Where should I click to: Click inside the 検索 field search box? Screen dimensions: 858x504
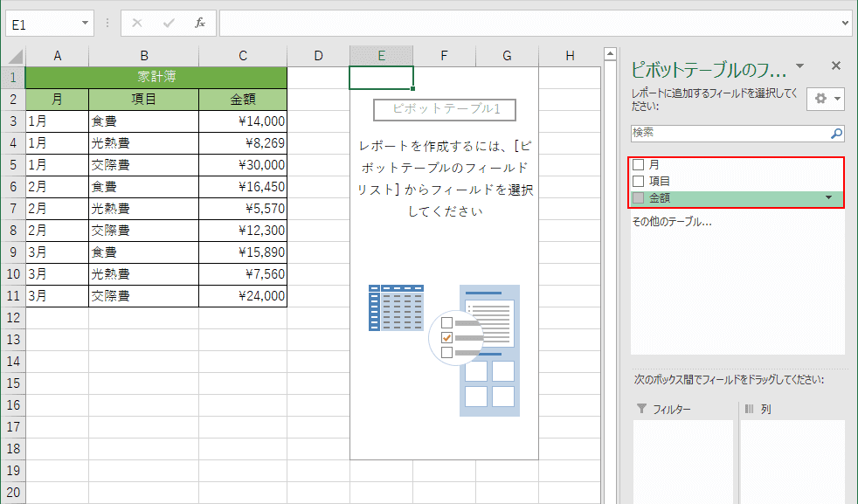(730, 133)
